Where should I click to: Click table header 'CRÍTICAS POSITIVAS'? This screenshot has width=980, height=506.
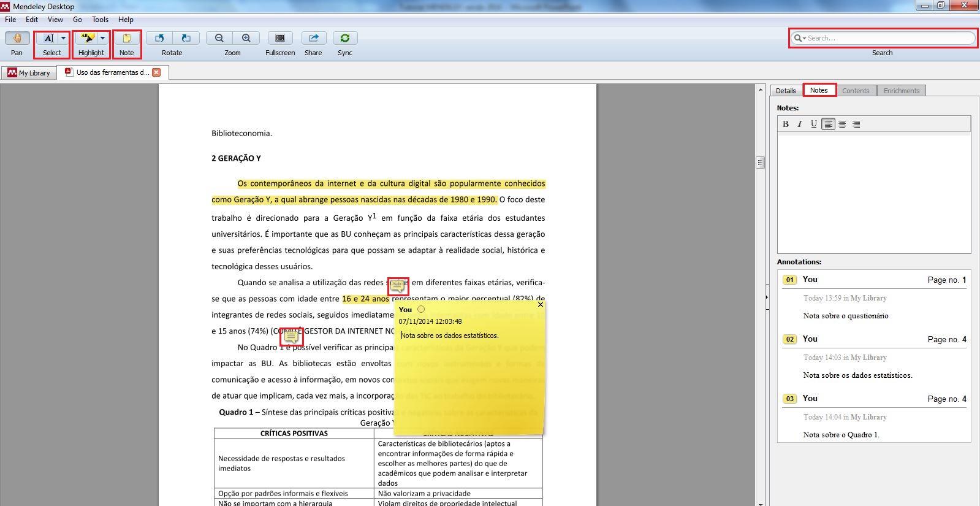tap(294, 433)
